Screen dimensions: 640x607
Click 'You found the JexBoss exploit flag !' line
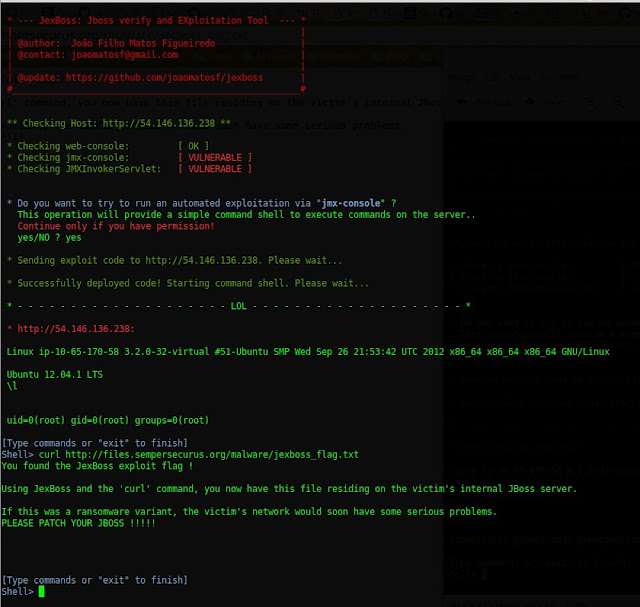click(97, 466)
